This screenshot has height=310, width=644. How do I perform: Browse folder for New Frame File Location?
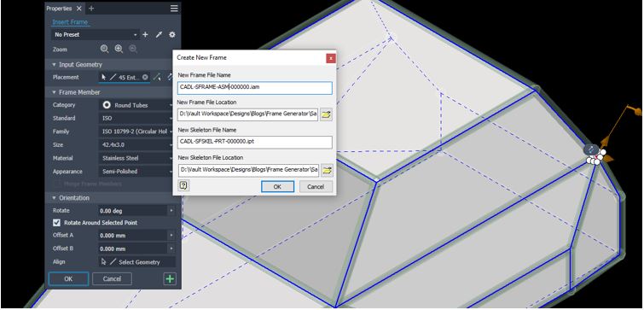326,114
